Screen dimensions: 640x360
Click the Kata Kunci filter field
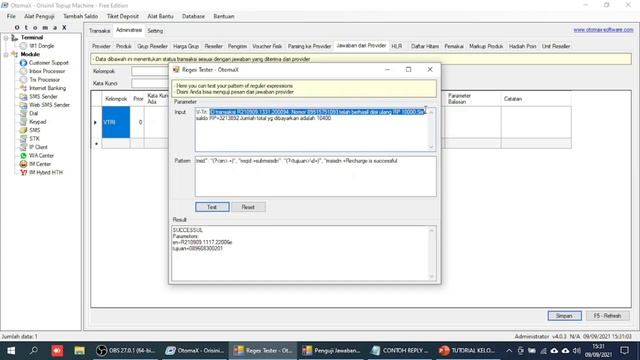tap(150, 83)
